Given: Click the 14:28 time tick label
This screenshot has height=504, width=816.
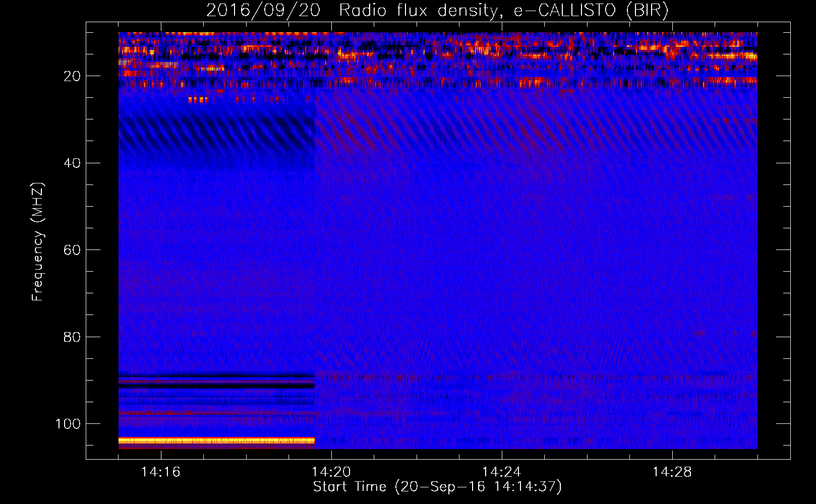Looking at the screenshot, I should pyautogui.click(x=672, y=472).
